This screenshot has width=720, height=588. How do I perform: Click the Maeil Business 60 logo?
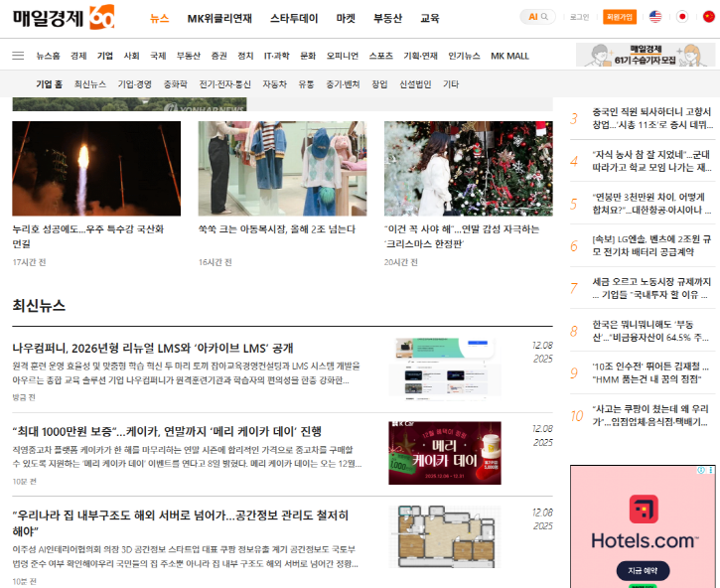pyautogui.click(x=64, y=18)
